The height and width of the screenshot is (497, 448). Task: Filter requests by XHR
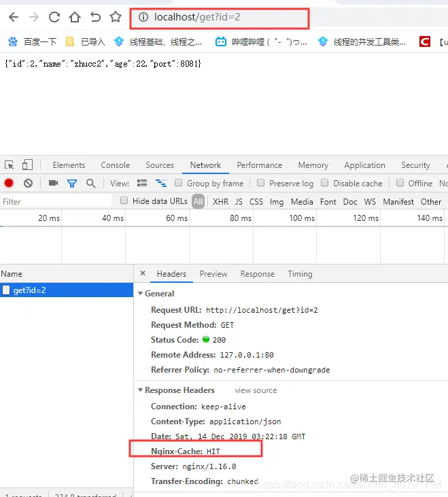point(220,202)
